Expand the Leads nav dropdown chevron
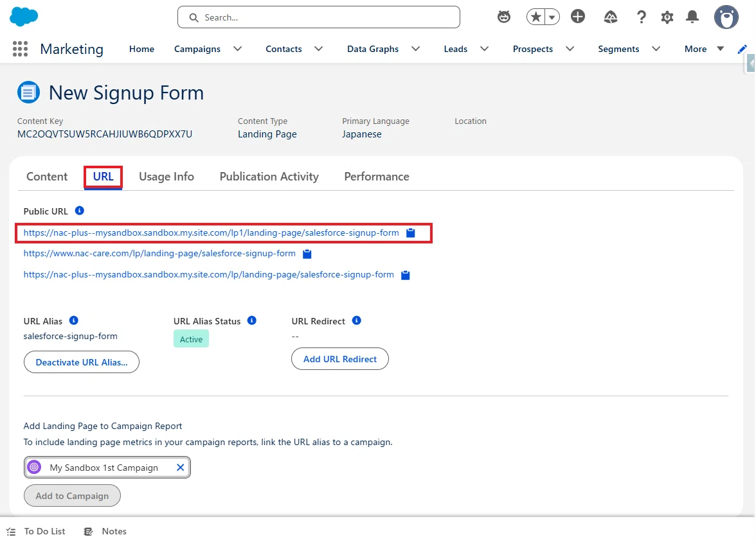 coord(485,49)
